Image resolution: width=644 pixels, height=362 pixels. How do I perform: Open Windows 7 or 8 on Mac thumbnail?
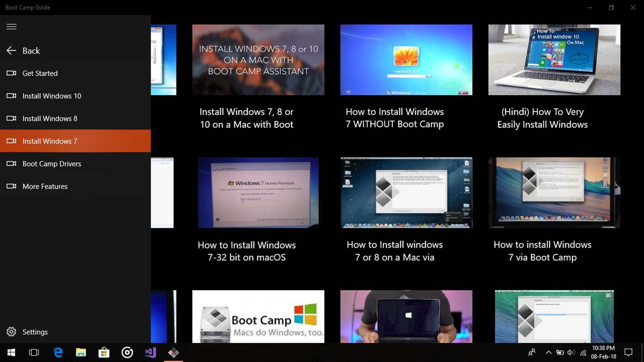406,193
